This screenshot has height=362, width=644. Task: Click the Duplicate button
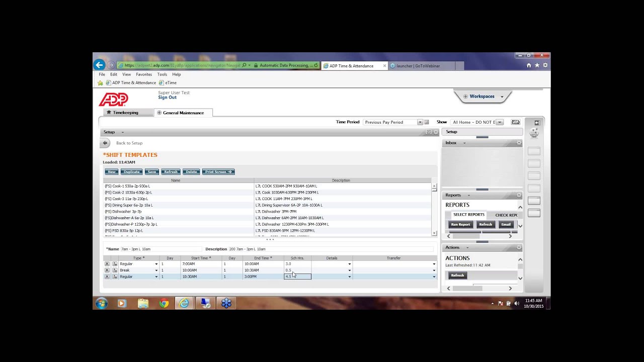pos(131,172)
